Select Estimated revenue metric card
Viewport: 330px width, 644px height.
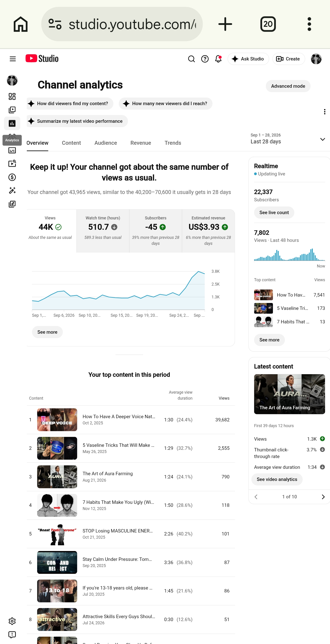click(208, 231)
